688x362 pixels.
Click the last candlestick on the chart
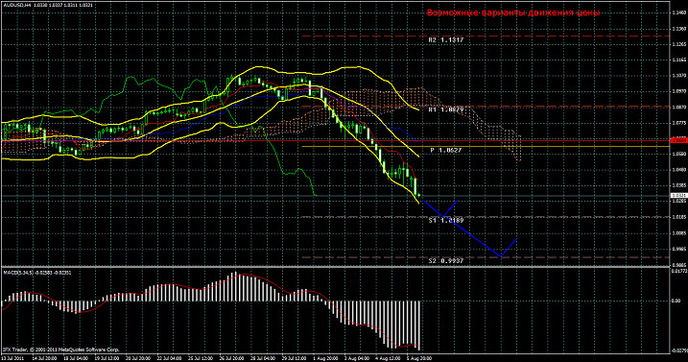click(419, 195)
